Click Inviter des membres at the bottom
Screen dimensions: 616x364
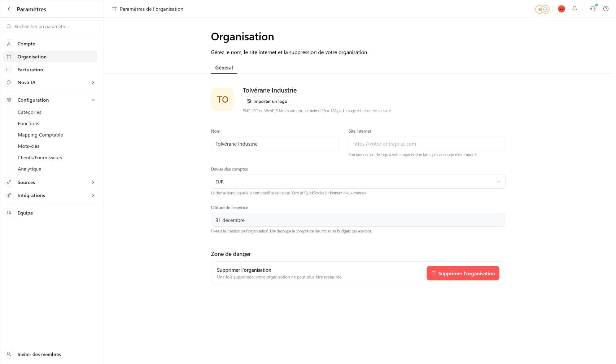coord(39,355)
